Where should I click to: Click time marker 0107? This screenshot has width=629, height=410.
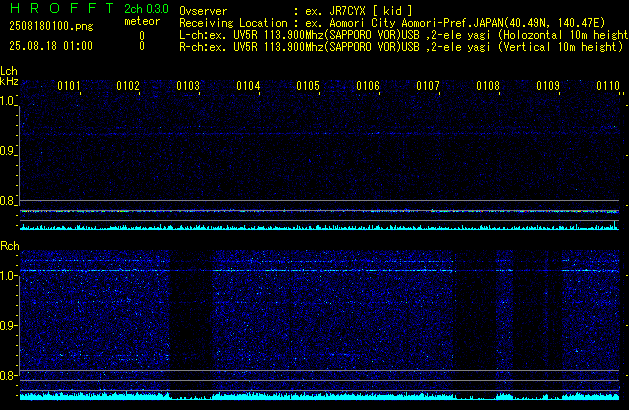coord(428,86)
